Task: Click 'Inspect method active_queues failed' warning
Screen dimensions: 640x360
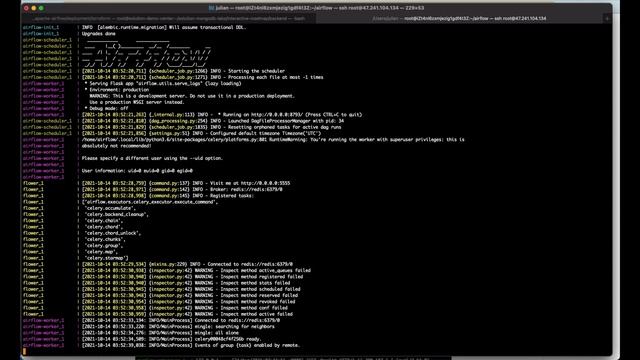Action: point(196,270)
